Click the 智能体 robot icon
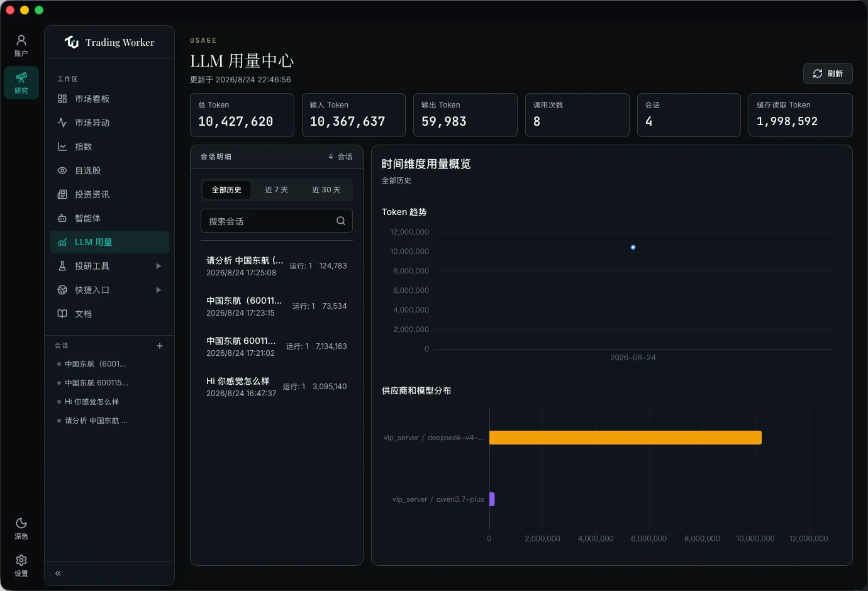This screenshot has height=591, width=868. pyautogui.click(x=62, y=218)
